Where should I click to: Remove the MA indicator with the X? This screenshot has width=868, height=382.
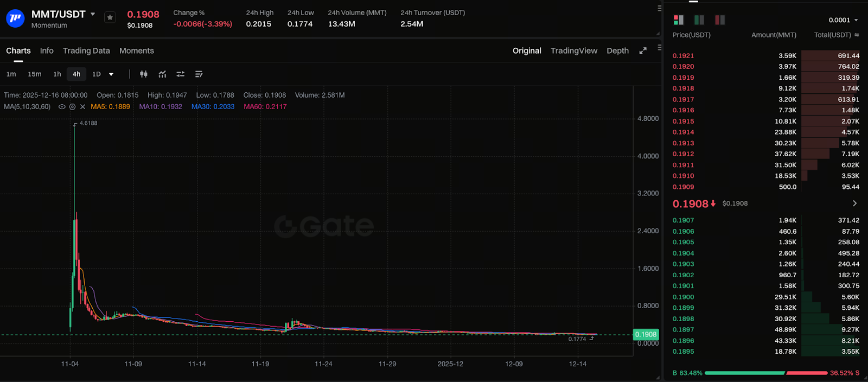coord(82,107)
